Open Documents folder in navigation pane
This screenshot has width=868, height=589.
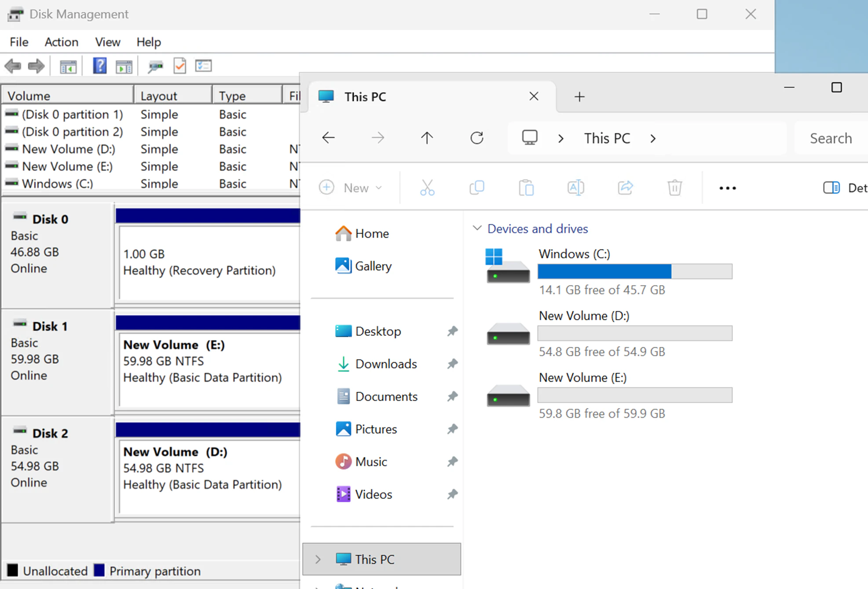pyautogui.click(x=377, y=396)
